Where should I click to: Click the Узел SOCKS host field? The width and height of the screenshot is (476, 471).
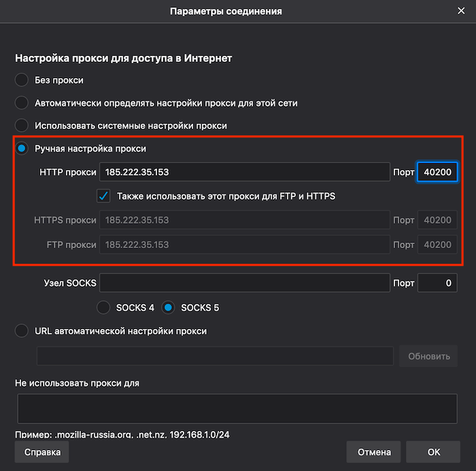pos(245,283)
